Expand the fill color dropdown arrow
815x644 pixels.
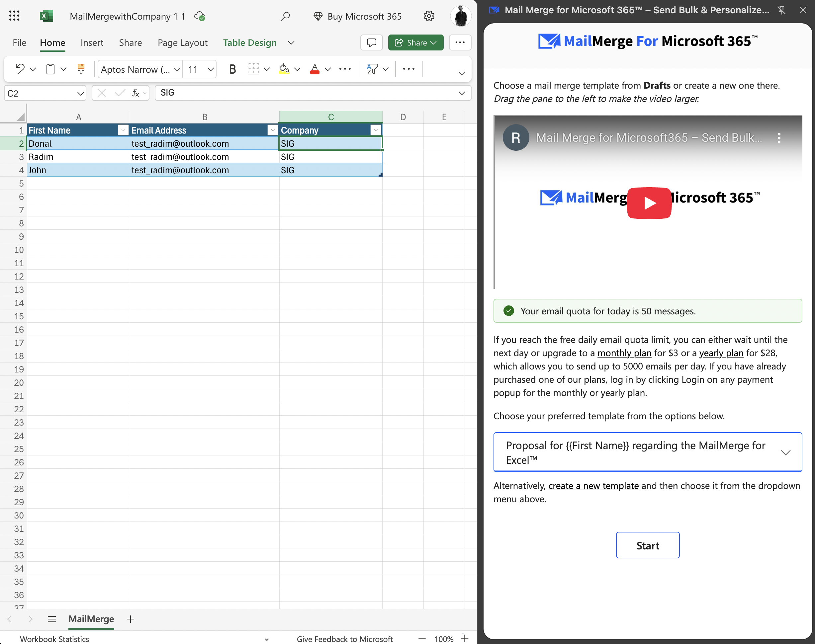click(297, 69)
